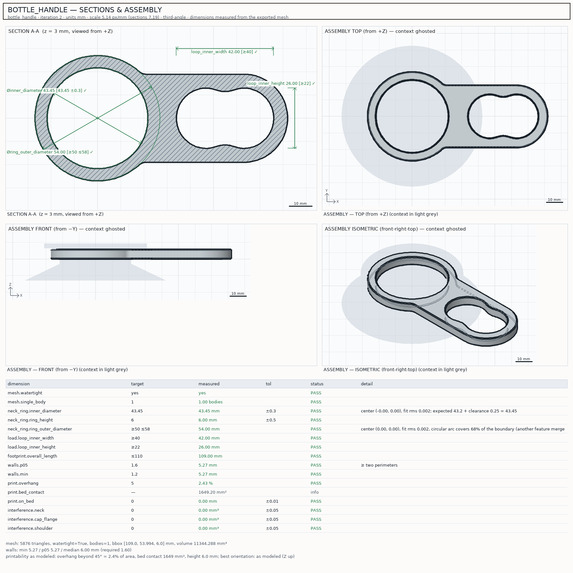This screenshot has height=573, width=573.
Task: Select the 'mesh.watertight' row name
Action: tap(25, 393)
